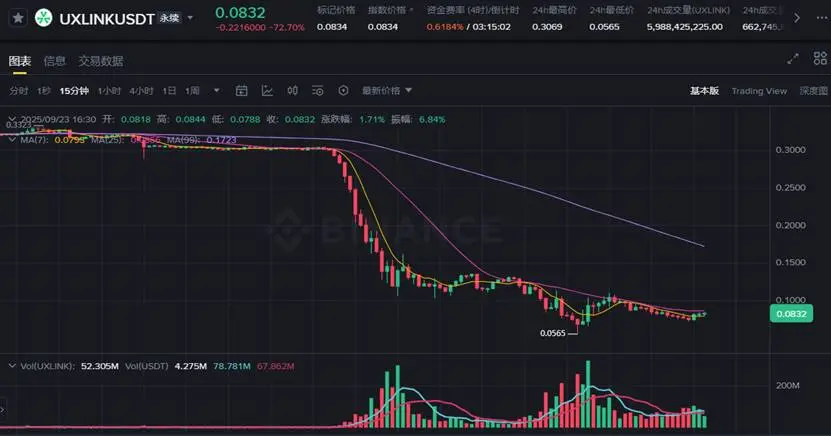Select the 1小时 time interval
The height and width of the screenshot is (436, 831).
pos(109,91)
